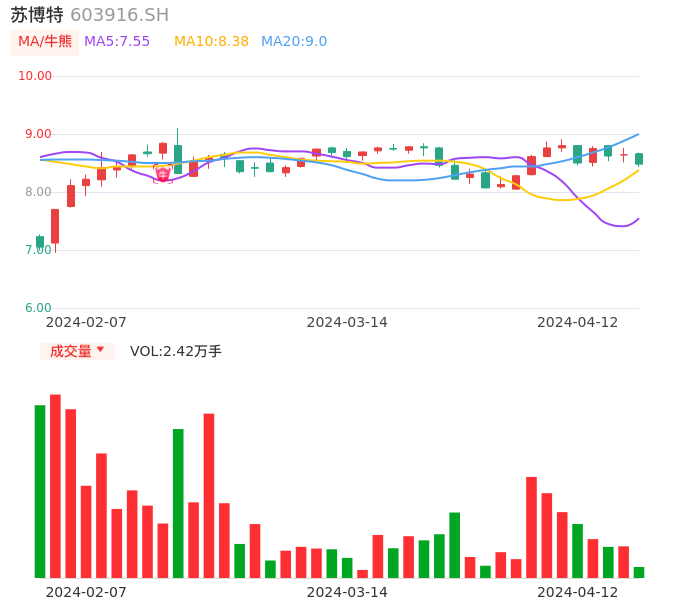Click the first green candlestick near 7.00
This screenshot has height=606, width=686.
[x=40, y=242]
